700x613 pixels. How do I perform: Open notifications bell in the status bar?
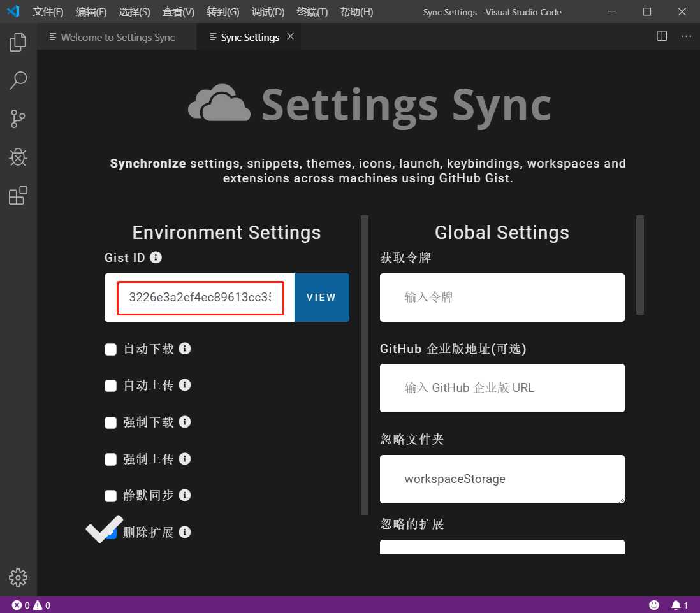pyautogui.click(x=680, y=605)
